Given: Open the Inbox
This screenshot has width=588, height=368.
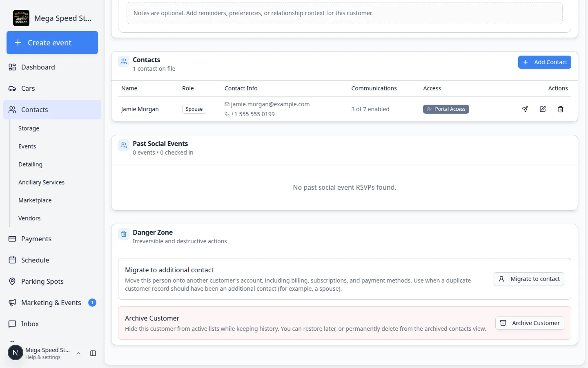Looking at the screenshot, I should 52,324.
